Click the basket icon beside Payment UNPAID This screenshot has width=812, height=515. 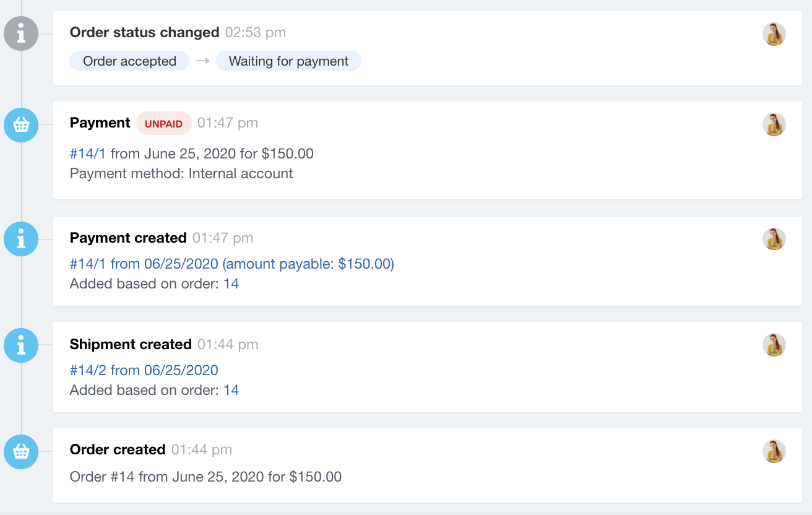coord(21,125)
